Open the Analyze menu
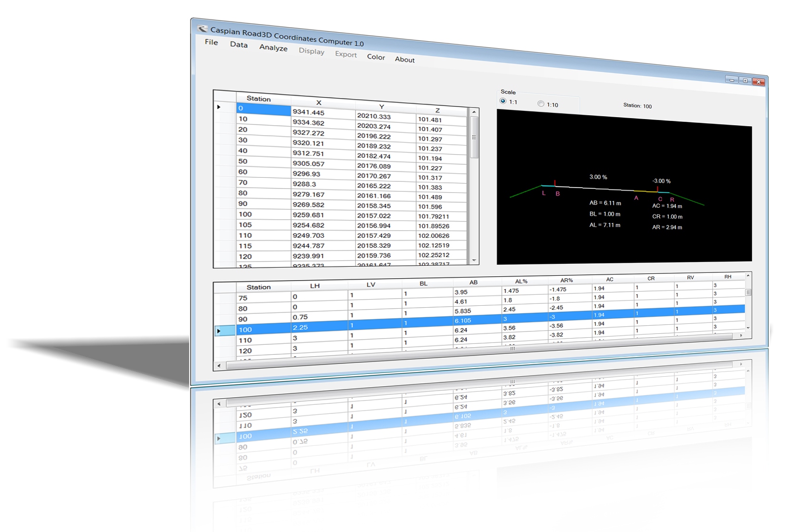 273,48
